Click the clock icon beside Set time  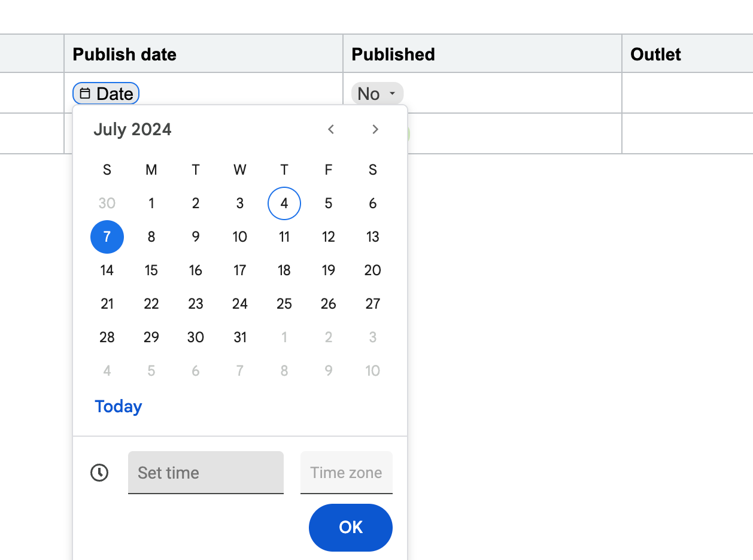coord(99,473)
